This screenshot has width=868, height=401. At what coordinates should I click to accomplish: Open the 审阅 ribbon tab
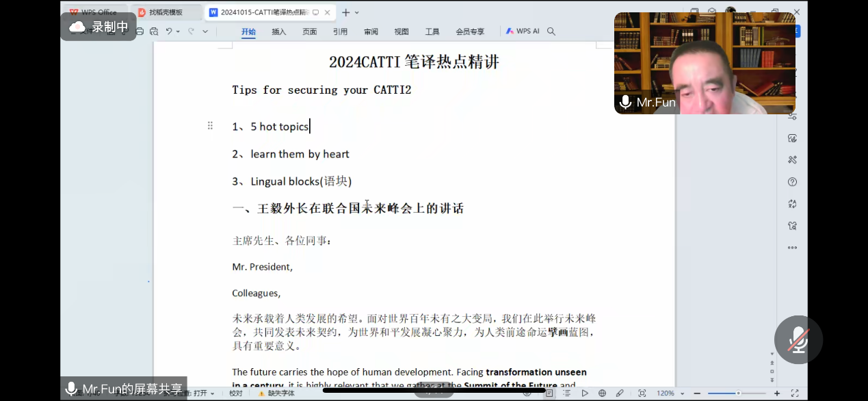point(371,31)
